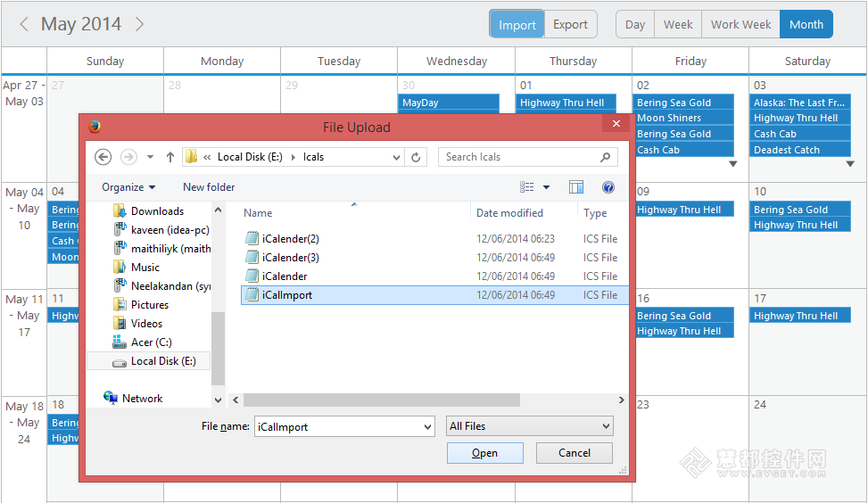Switch to Work Week view

(740, 24)
